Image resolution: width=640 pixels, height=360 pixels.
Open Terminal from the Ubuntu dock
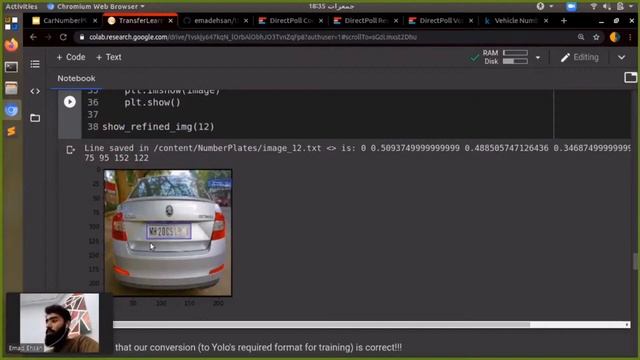point(11,67)
